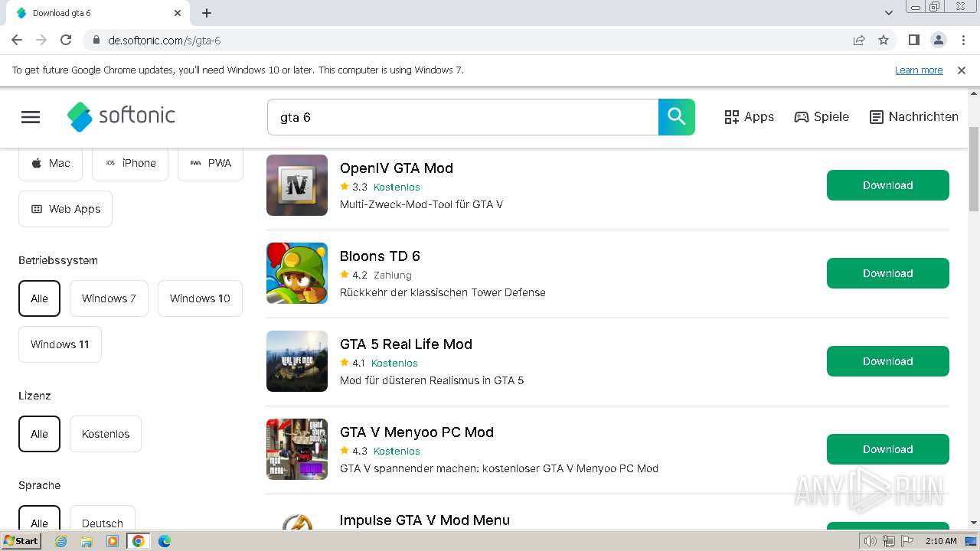Open the Learn more link
Viewport: 980px width, 551px height.
919,70
